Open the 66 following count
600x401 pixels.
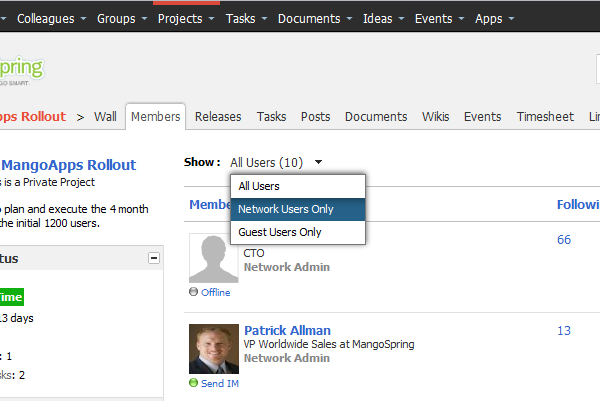click(x=564, y=240)
